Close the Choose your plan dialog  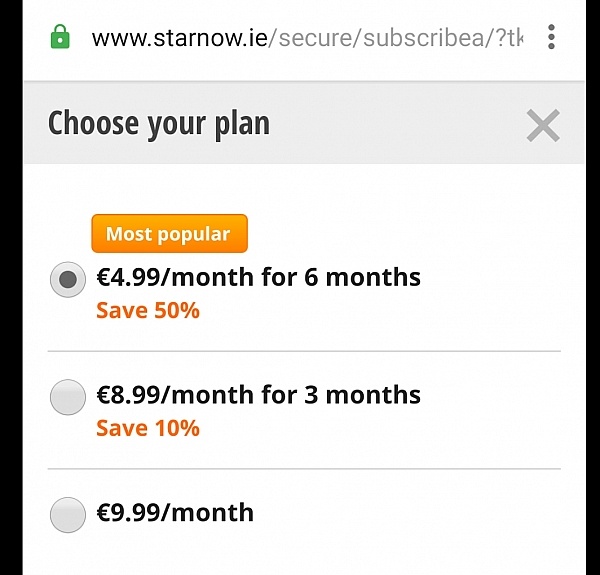[x=543, y=125]
